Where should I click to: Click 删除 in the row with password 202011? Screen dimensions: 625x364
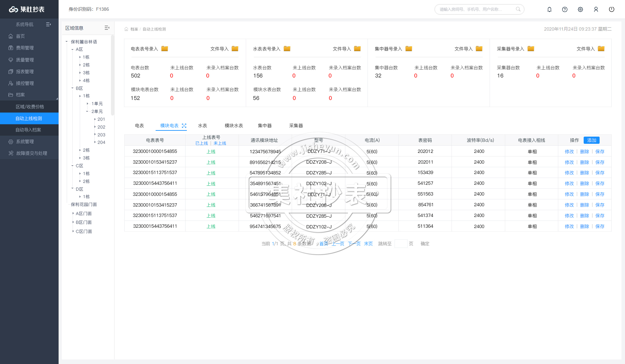pyautogui.click(x=585, y=162)
